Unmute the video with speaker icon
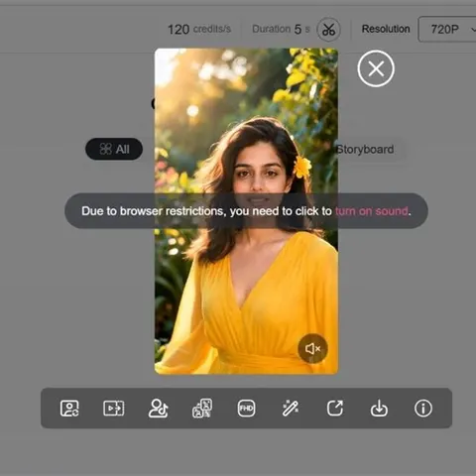Image resolution: width=476 pixels, height=476 pixels. [x=312, y=348]
